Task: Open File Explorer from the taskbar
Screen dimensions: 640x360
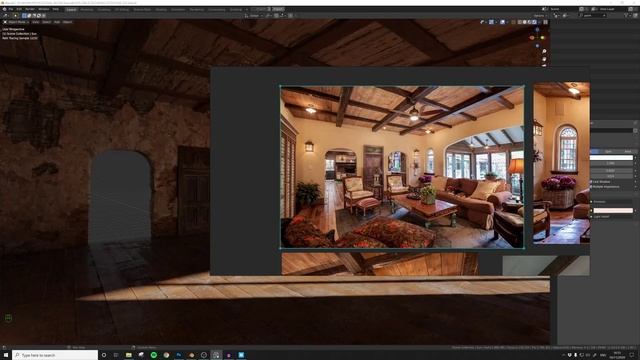Action: coord(129,355)
